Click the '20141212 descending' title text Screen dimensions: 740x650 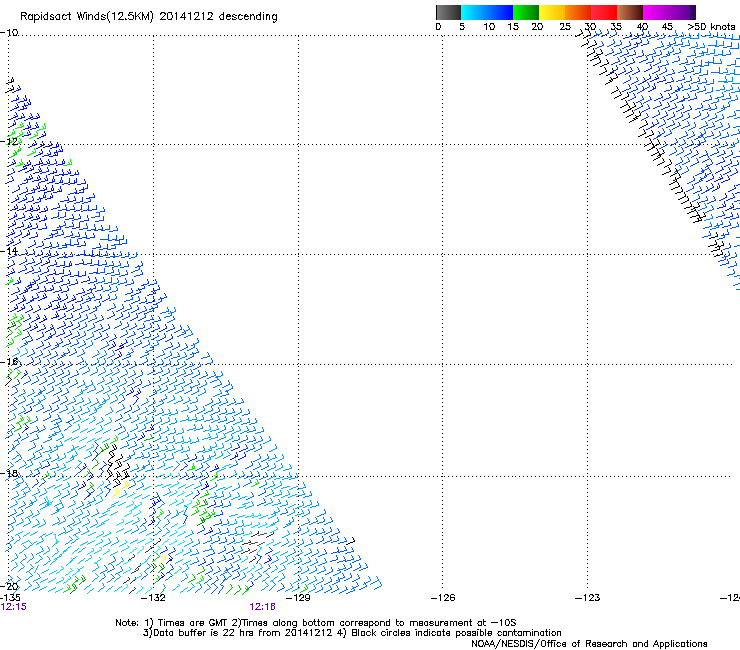pos(219,17)
